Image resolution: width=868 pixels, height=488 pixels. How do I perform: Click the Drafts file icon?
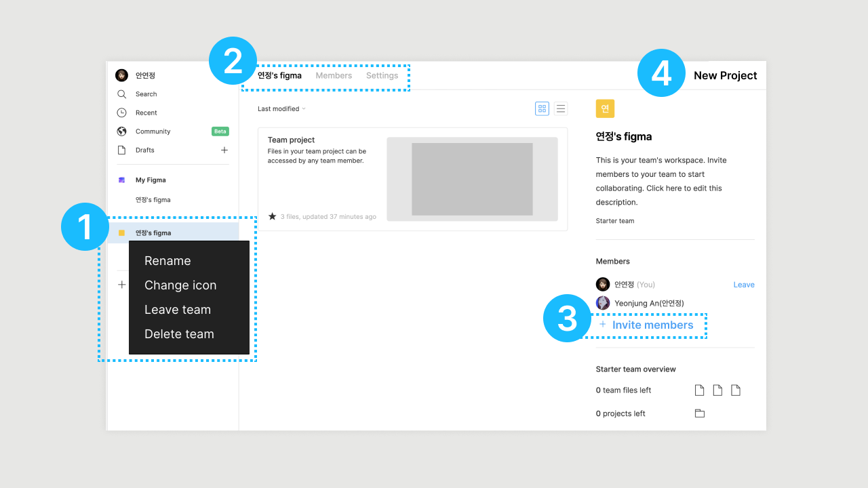pos(121,150)
